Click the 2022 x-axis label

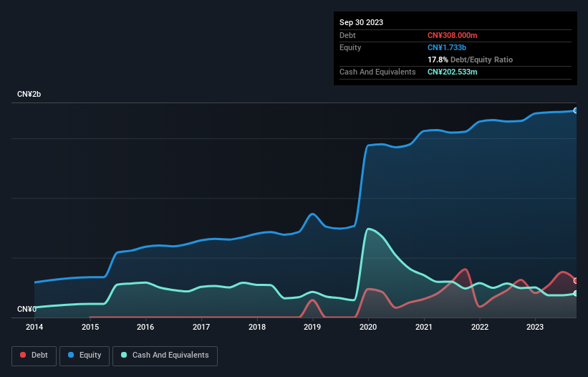click(480, 327)
